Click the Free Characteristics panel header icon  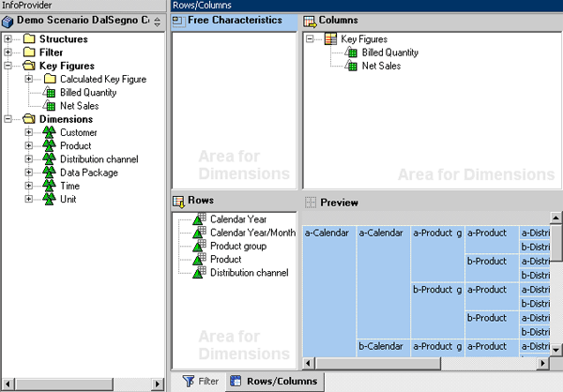tap(179, 22)
